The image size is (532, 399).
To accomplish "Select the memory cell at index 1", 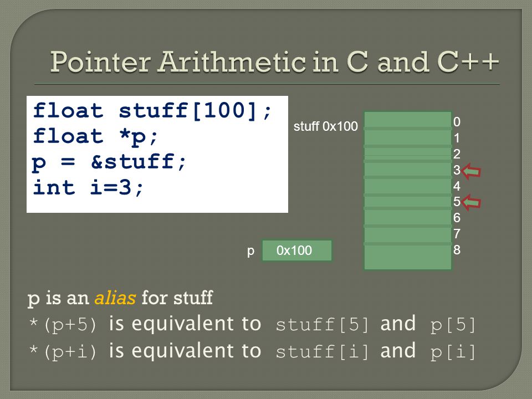I will click(408, 138).
